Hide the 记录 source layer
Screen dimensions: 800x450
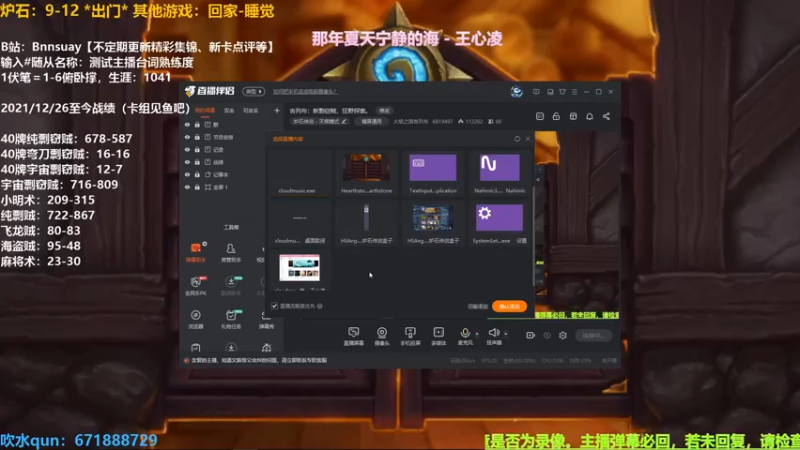pos(187,149)
